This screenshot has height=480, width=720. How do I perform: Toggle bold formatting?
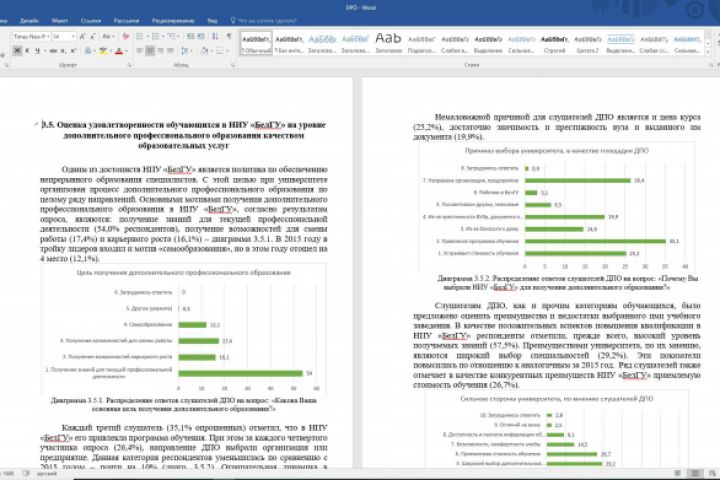click(17, 51)
